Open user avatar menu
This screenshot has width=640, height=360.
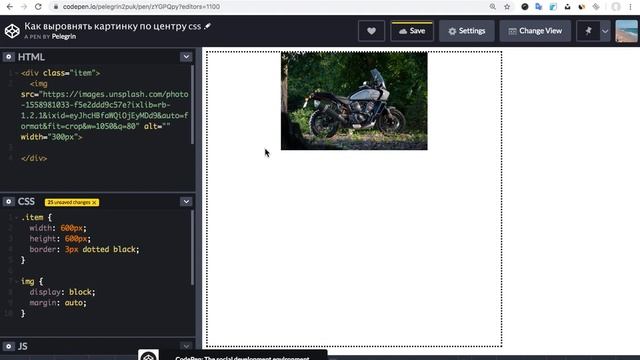pyautogui.click(x=627, y=31)
